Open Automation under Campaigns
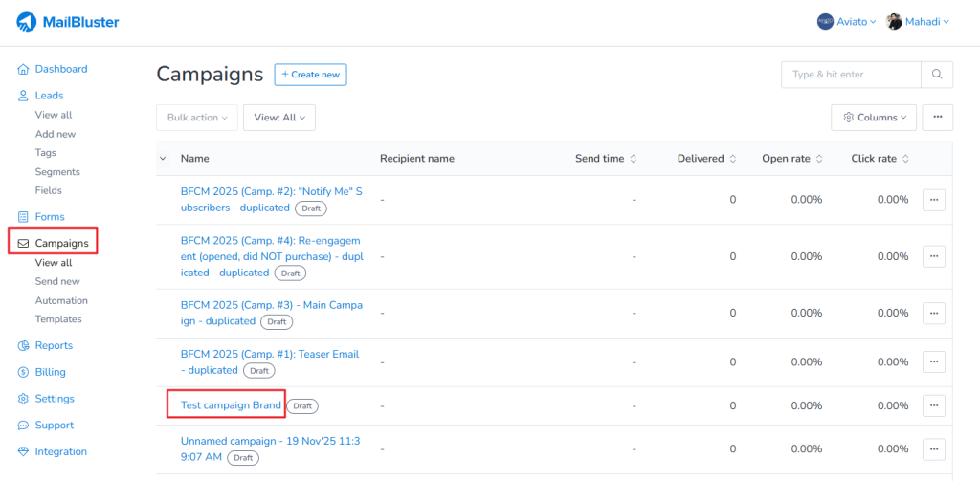This screenshot has width=980, height=481. (61, 300)
